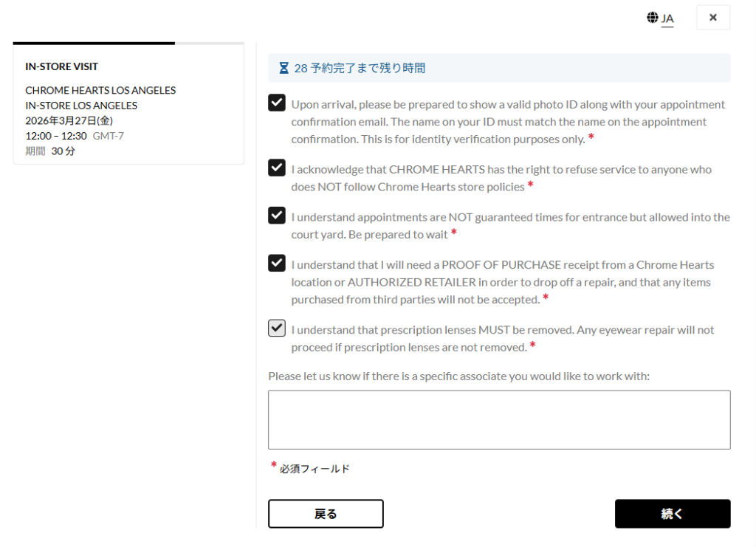Open the JA language selector
Viewport: 756px width, 547px height.
pos(661,18)
